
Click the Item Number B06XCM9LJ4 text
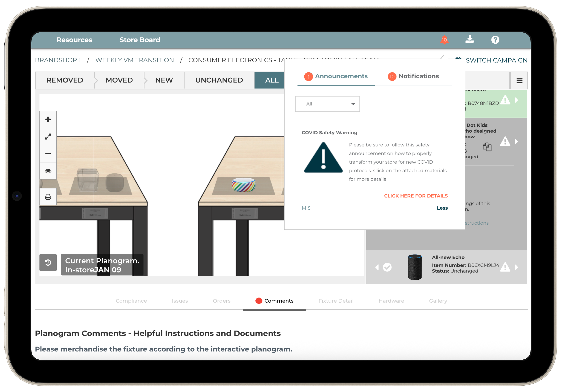click(465, 265)
